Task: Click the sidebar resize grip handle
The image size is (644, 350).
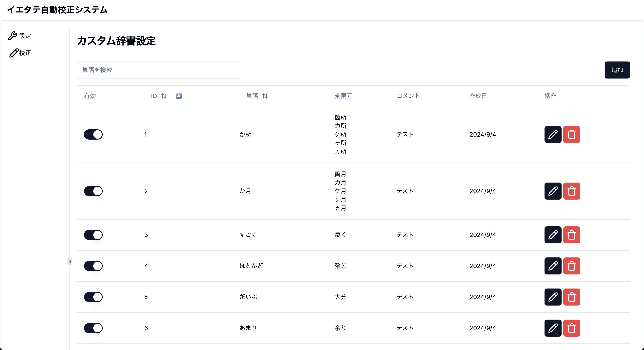Action: [69, 261]
